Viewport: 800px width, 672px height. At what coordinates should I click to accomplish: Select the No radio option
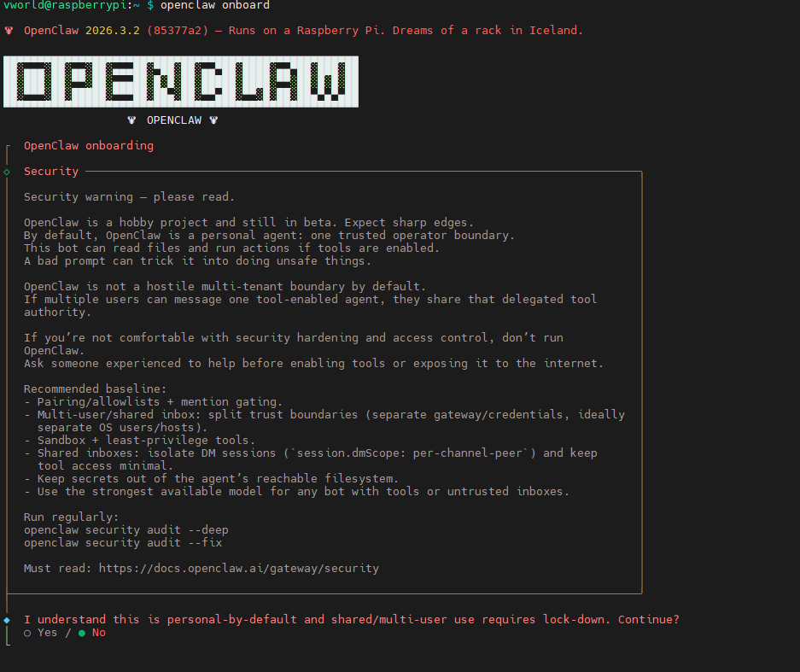[x=92, y=633]
